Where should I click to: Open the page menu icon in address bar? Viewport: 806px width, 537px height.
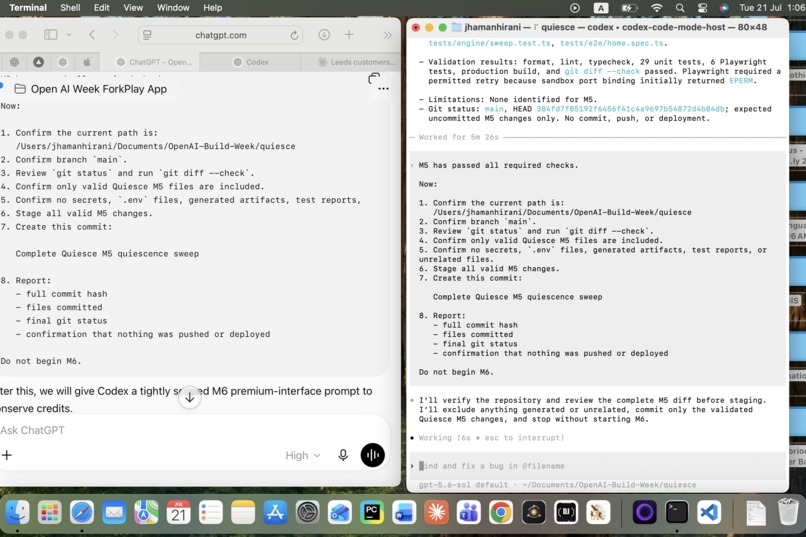tap(147, 35)
